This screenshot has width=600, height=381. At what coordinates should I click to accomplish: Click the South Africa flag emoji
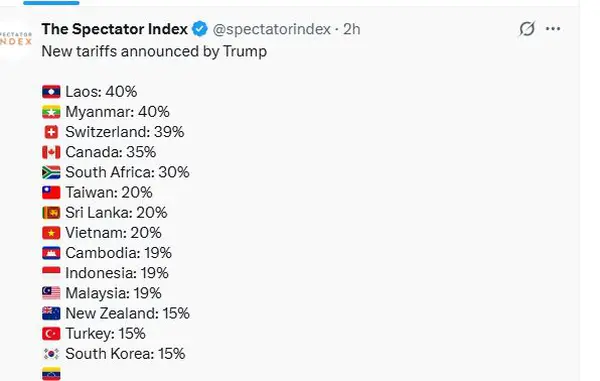click(51, 173)
